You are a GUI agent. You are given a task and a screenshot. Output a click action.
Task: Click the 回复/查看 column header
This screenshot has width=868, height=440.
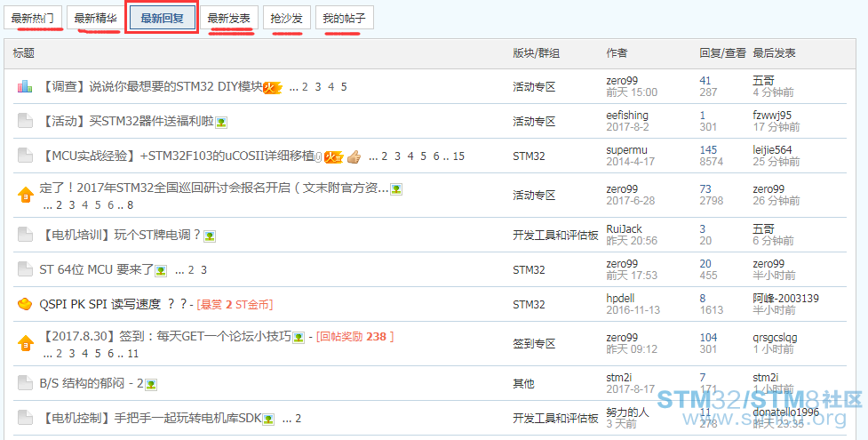722,53
